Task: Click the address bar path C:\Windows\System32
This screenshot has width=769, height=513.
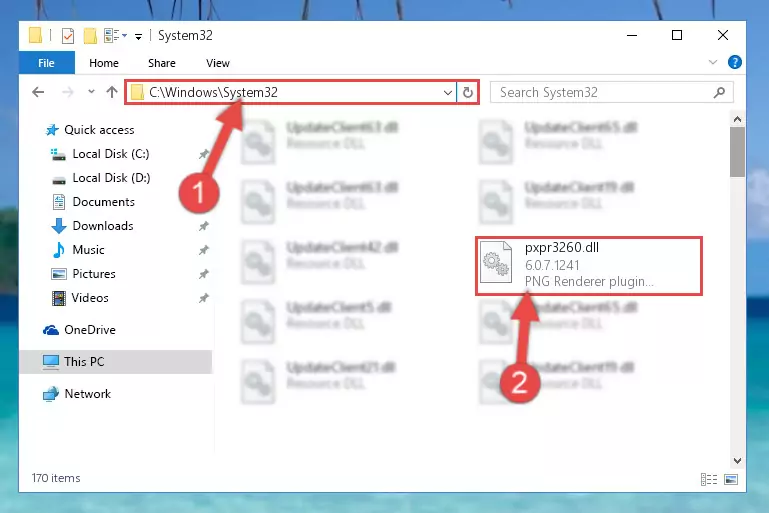Action: pos(213,92)
